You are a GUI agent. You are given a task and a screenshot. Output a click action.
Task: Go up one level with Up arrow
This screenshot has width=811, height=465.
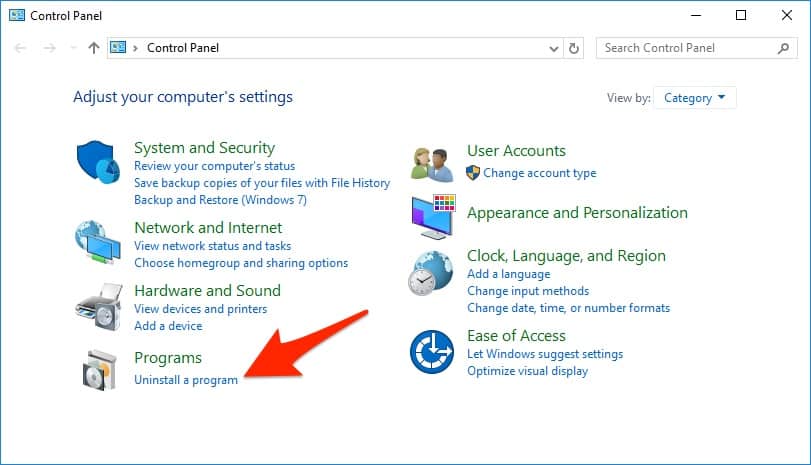94,48
